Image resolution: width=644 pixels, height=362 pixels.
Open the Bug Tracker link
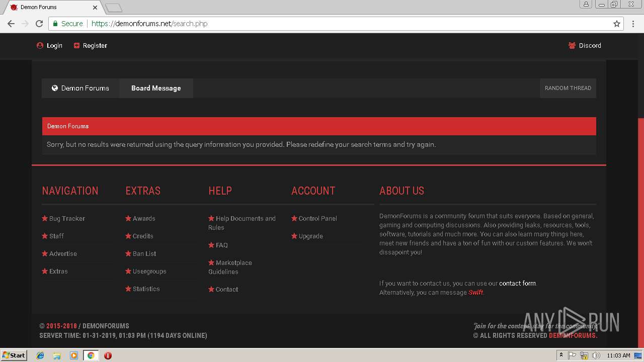click(x=67, y=218)
